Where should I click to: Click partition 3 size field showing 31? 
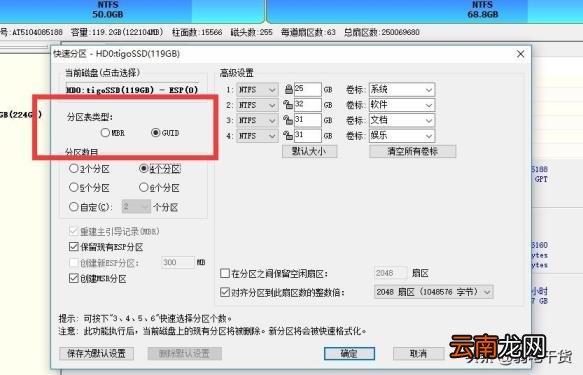(x=307, y=120)
